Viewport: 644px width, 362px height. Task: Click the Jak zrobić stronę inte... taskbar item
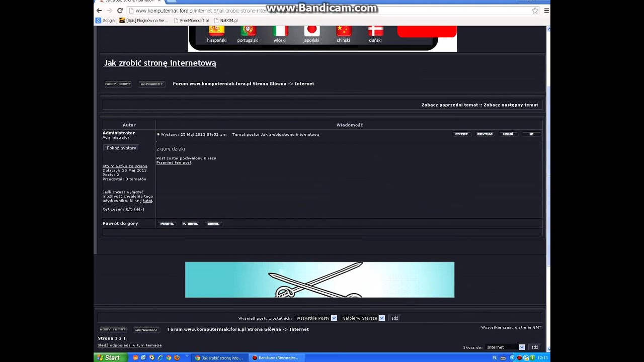tap(218, 358)
